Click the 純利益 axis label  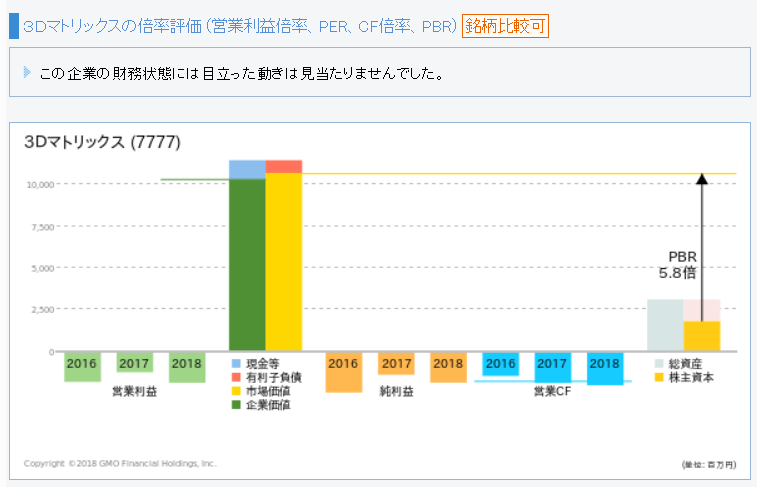[396, 391]
